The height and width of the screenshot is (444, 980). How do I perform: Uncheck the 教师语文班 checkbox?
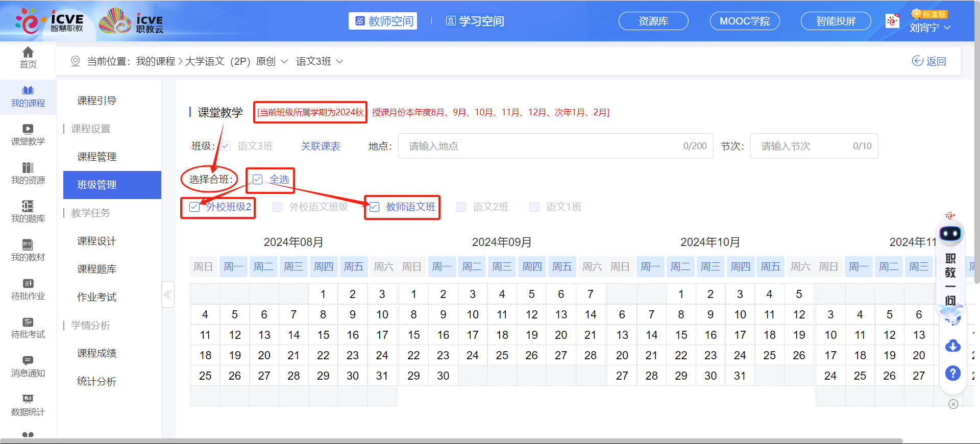(375, 207)
